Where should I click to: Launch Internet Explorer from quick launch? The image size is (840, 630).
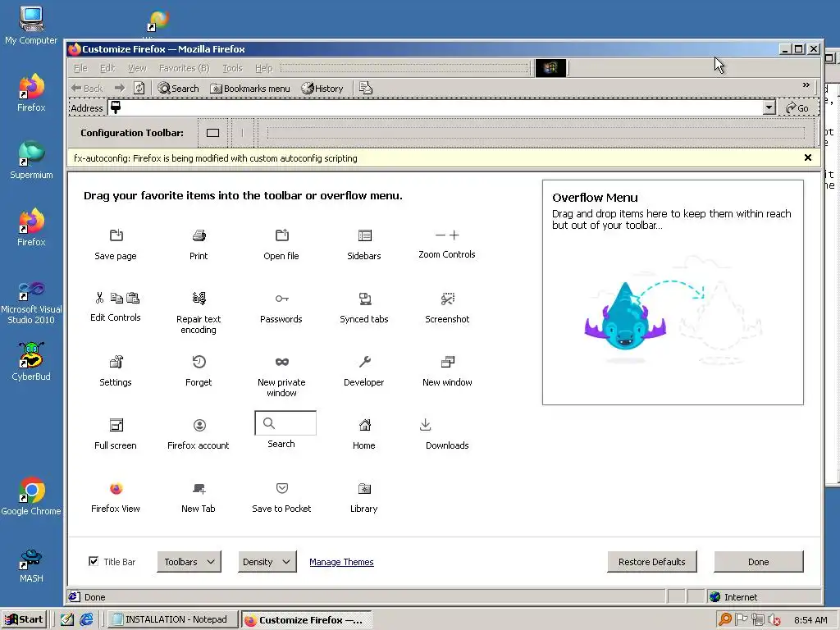point(86,619)
